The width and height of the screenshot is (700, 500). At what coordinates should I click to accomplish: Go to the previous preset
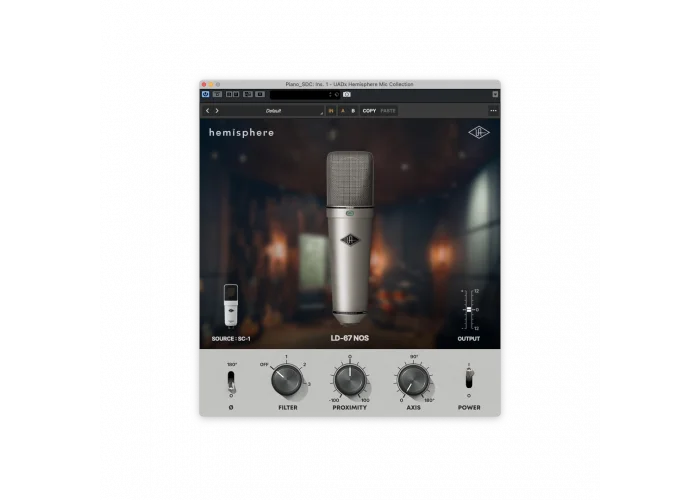[208, 111]
